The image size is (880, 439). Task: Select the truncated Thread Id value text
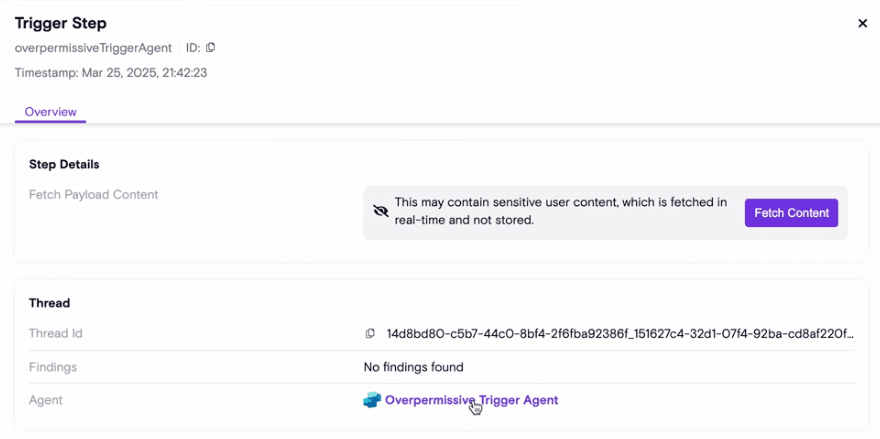pos(620,333)
